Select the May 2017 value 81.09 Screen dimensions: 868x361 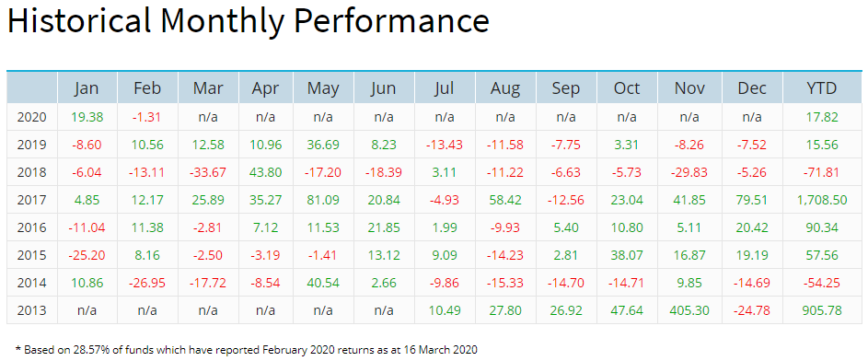click(323, 200)
